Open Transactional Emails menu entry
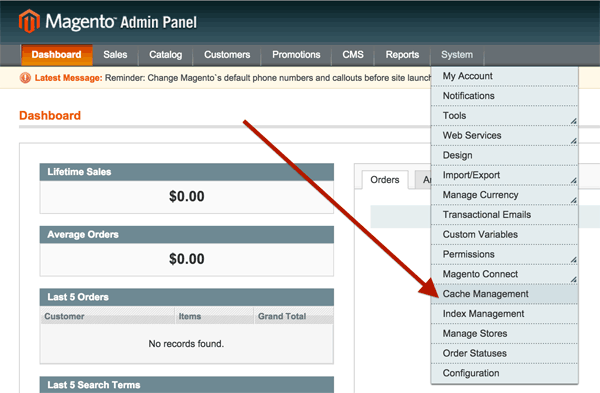The width and height of the screenshot is (600, 393). [x=504, y=215]
